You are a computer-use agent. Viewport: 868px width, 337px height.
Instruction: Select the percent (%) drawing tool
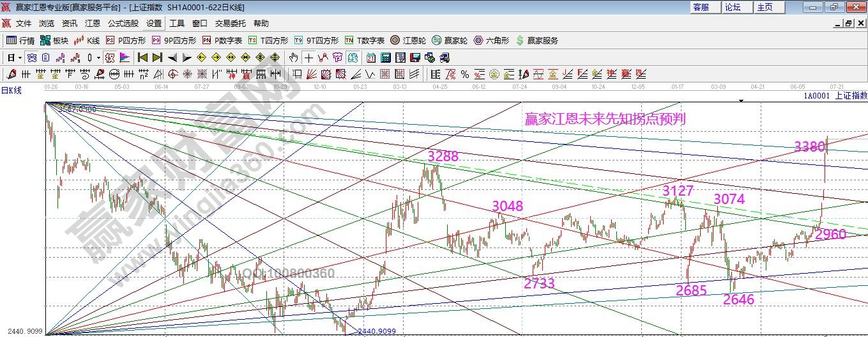tap(464, 74)
